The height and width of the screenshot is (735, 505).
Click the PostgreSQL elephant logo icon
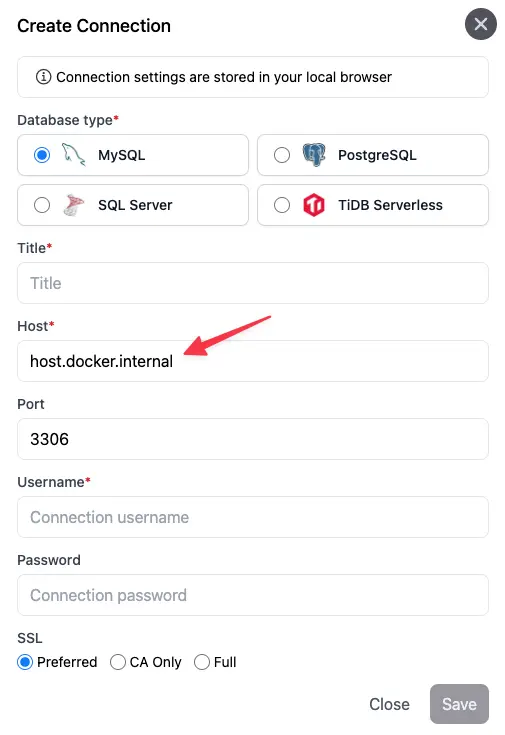click(x=314, y=155)
